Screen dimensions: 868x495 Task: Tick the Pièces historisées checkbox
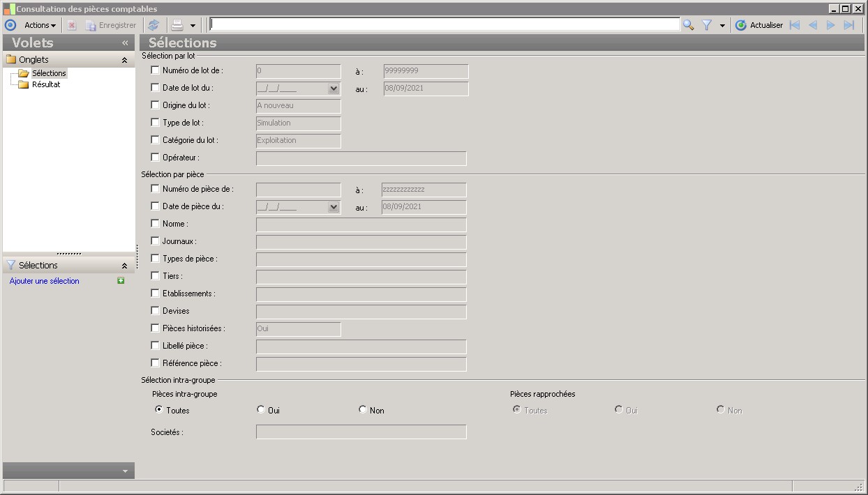pos(155,328)
